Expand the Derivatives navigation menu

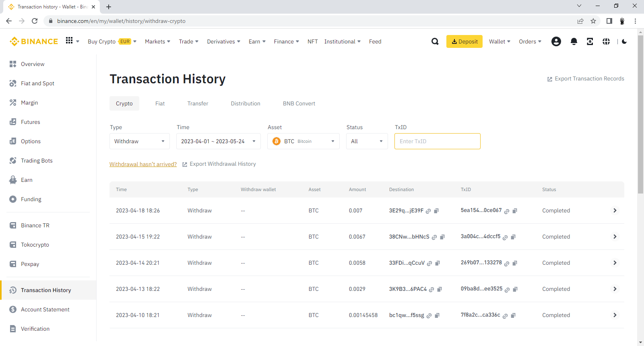point(223,41)
